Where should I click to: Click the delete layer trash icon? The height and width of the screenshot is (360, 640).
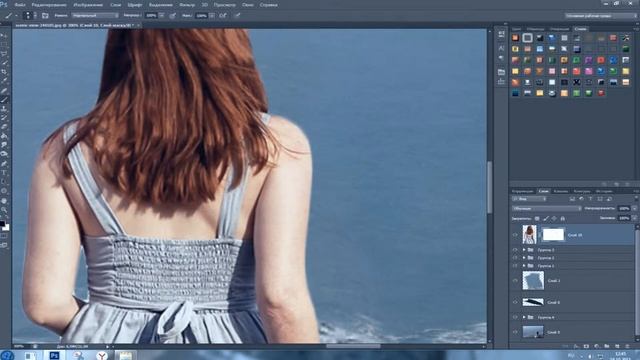pos(628,346)
